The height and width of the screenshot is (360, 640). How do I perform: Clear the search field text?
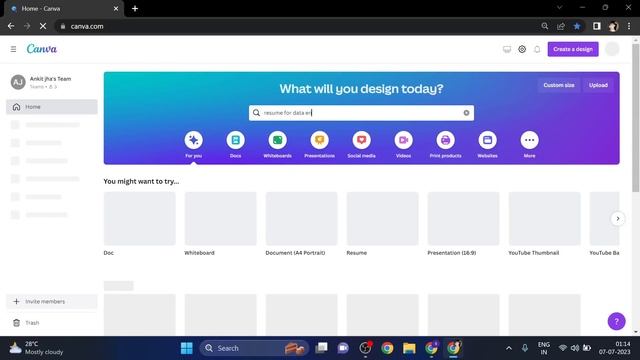click(466, 113)
